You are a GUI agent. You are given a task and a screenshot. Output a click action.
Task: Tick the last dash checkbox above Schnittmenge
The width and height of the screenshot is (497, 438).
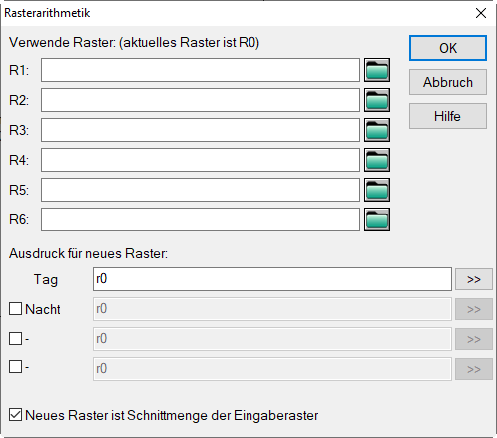[15, 367]
